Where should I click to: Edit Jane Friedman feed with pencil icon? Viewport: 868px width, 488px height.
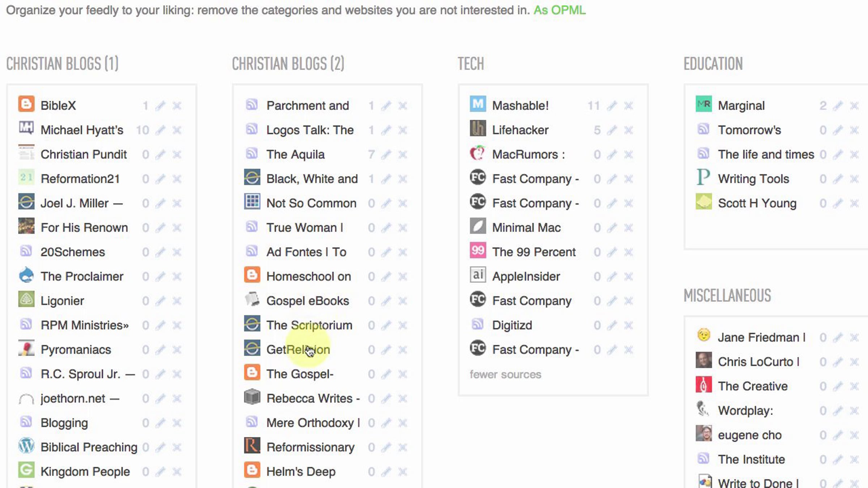pyautogui.click(x=838, y=338)
